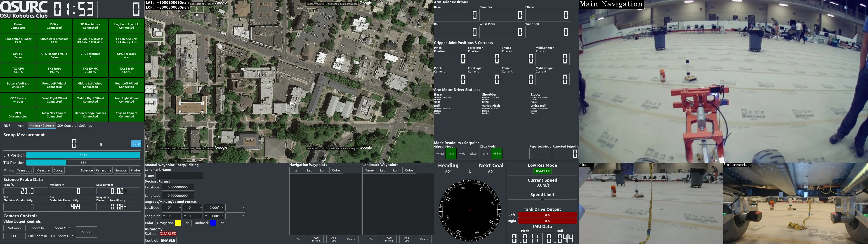Image resolution: width=868 pixels, height=244 pixels.
Task: Click the Landmark Name input field
Action: point(179,176)
